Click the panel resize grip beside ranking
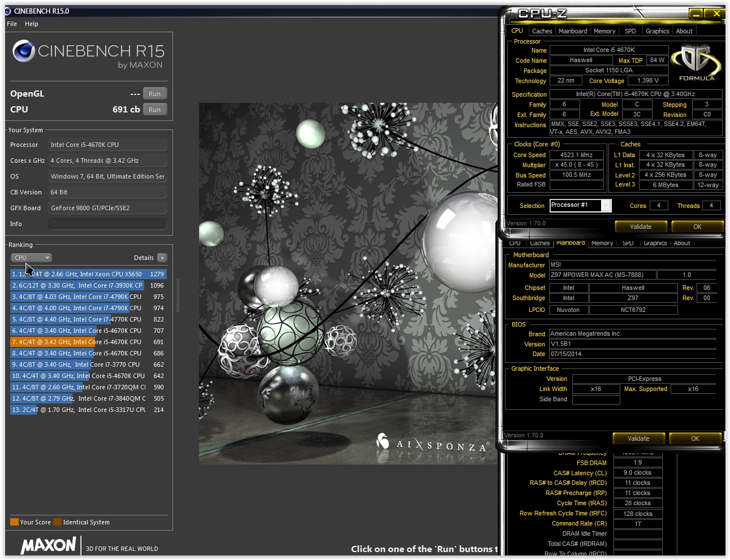 [x=178, y=295]
